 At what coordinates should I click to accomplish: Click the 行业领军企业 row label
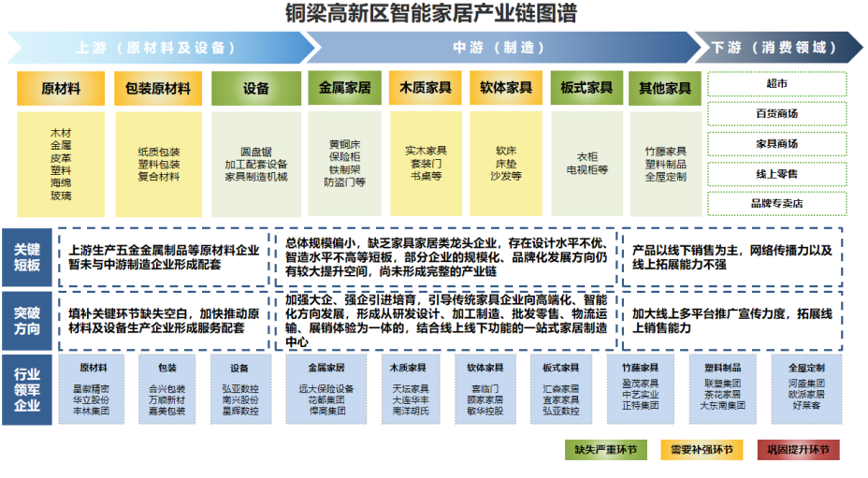point(27,384)
